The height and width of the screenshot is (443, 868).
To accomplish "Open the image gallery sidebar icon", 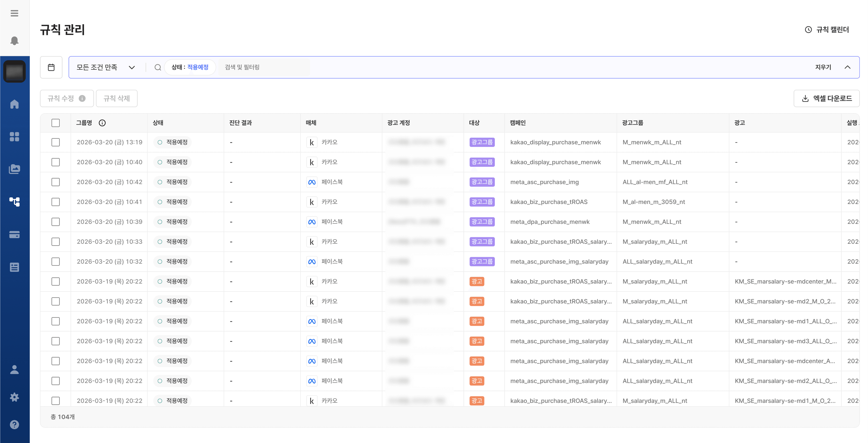I will click(x=14, y=169).
